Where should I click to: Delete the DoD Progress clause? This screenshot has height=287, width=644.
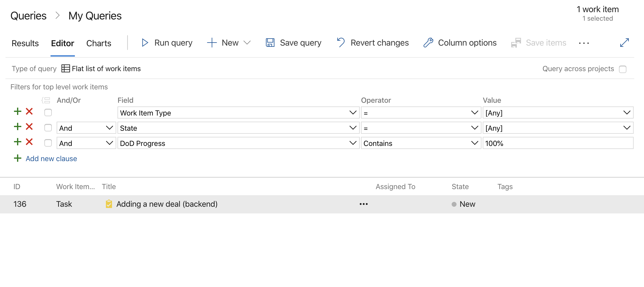(29, 142)
